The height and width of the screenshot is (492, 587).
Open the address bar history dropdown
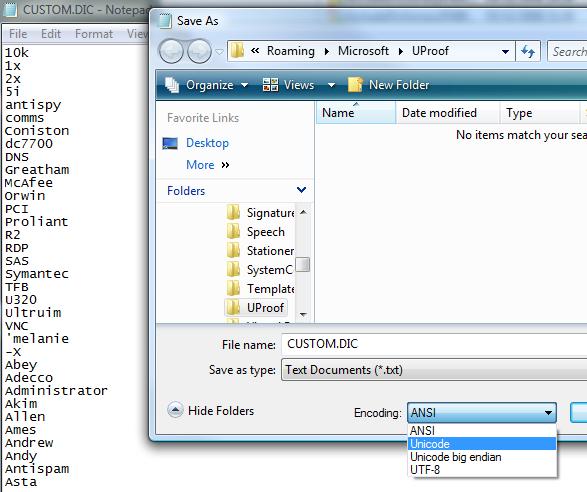tap(505, 52)
